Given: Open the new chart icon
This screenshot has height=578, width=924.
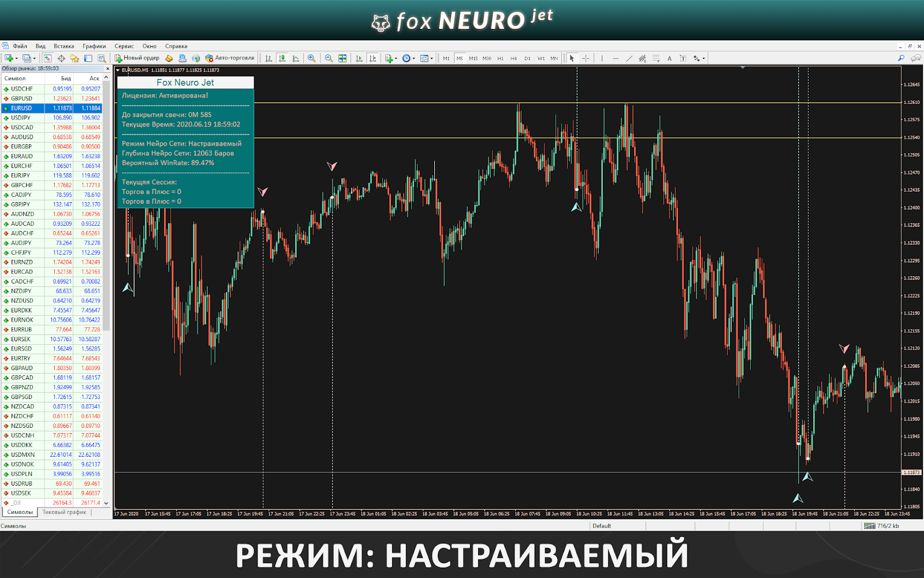Looking at the screenshot, I should [9, 58].
